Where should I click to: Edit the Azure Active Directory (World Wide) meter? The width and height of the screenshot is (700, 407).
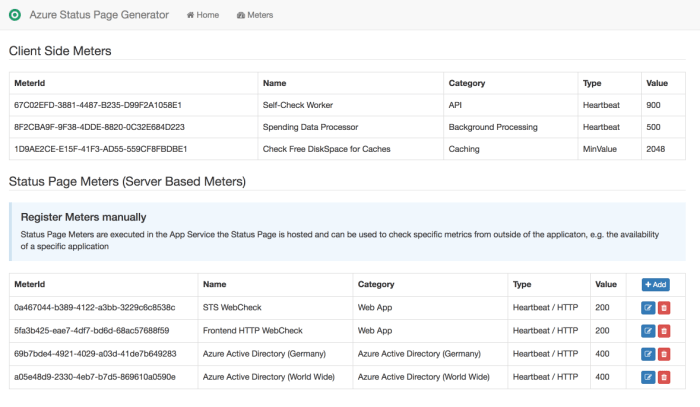point(648,377)
